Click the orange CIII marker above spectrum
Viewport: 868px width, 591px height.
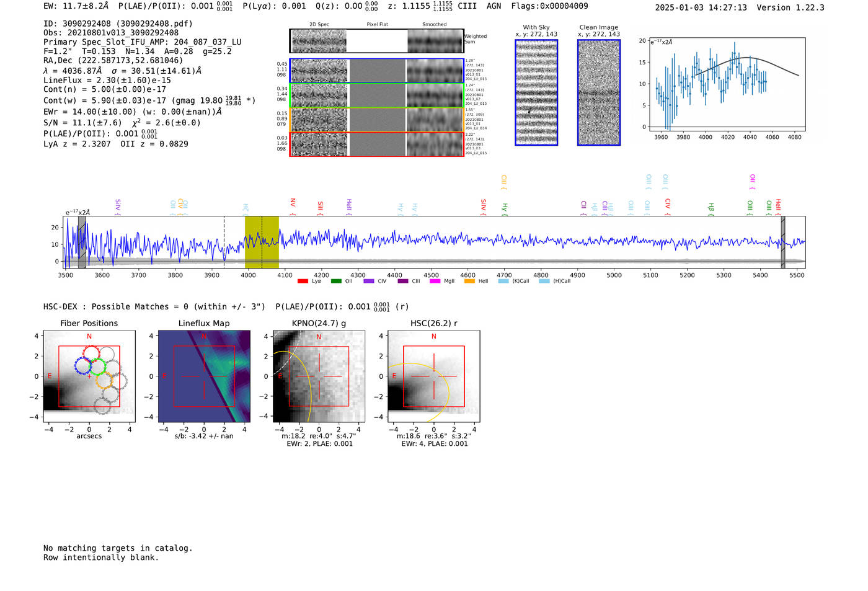504,182
